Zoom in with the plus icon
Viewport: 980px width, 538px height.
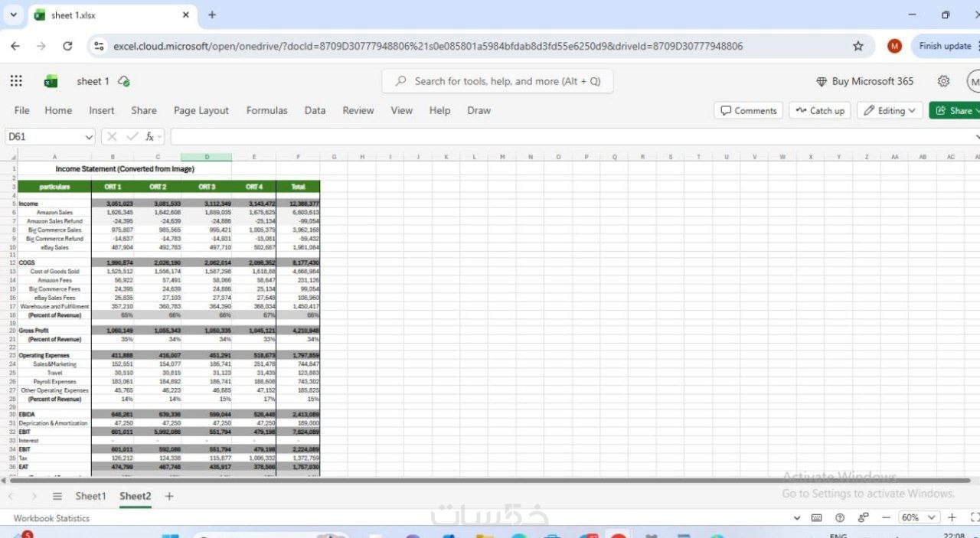(952, 518)
